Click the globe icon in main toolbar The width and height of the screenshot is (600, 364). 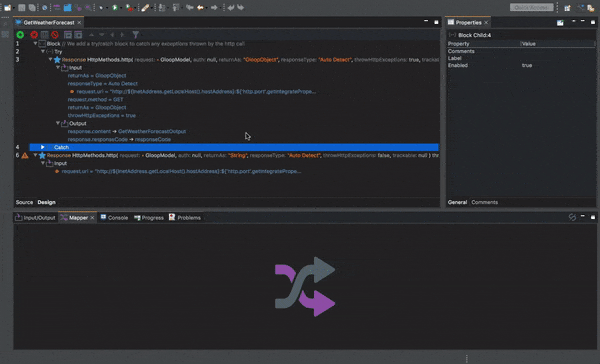pos(45,8)
